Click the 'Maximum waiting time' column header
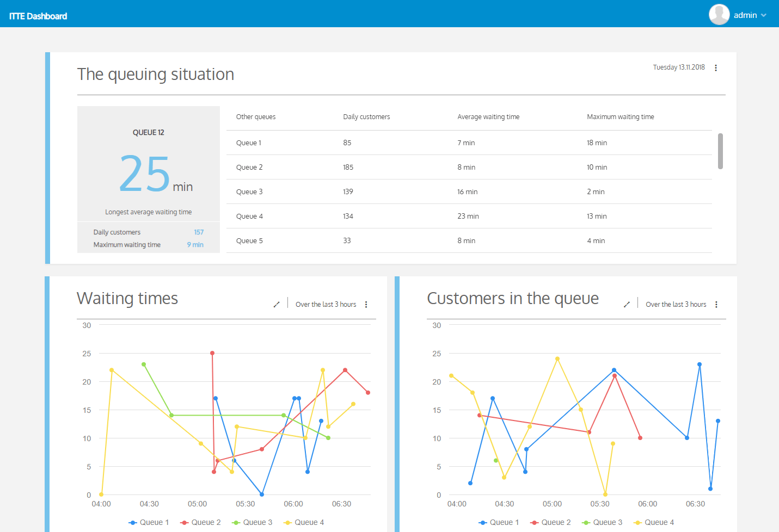Screen dimensions: 779x532 pos(621,117)
